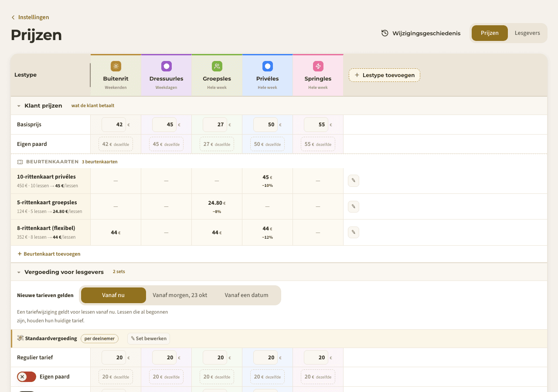Click the Springles lightning icon
This screenshot has height=392, width=558.
click(318, 66)
